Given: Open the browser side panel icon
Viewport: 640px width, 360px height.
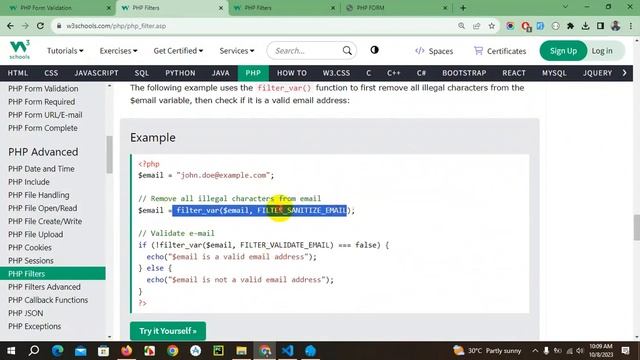Looking at the screenshot, I should 600,26.
